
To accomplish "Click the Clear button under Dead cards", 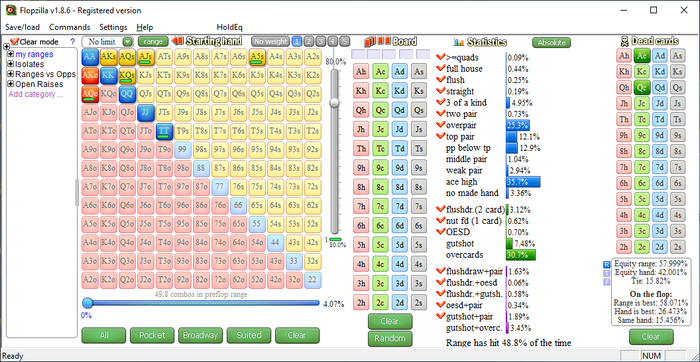I will (651, 337).
